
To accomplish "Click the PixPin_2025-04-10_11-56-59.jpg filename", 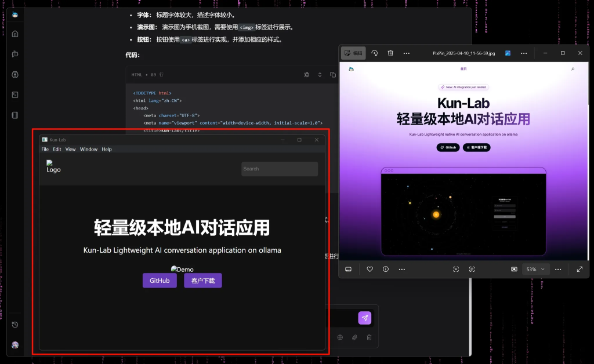I will click(463, 53).
